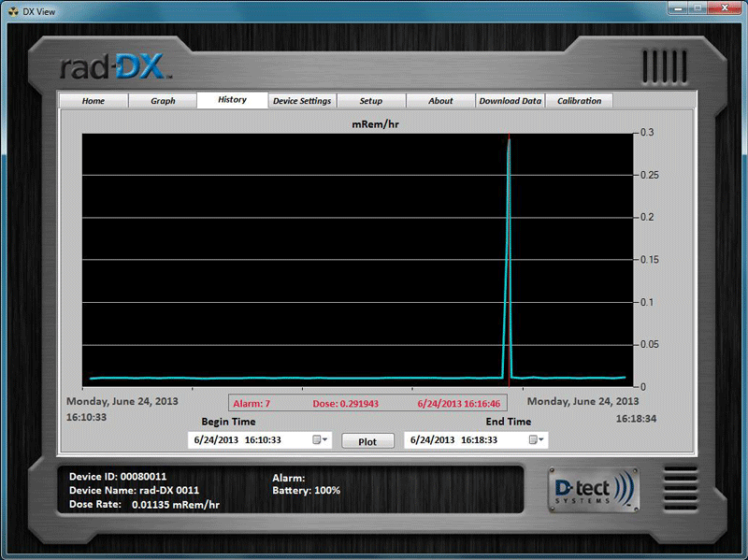The width and height of the screenshot is (748, 560).
Task: Click the DX View radiation title icon
Action: 13,11
